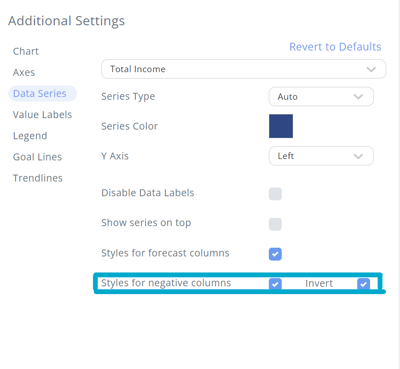Open the dark blue Series Color swatch
Screen dimensions: 400x369
click(281, 126)
